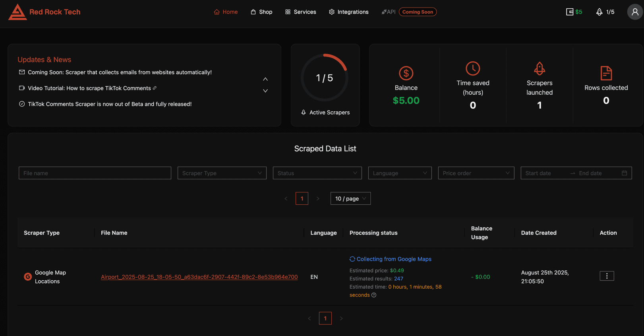
Task: Click the Processing status column header
Action: [373, 233]
